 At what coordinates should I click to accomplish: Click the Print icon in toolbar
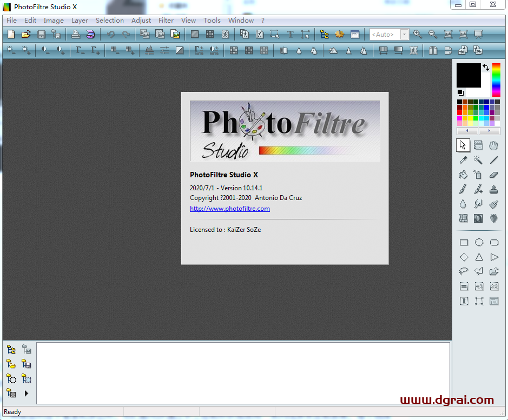click(76, 35)
